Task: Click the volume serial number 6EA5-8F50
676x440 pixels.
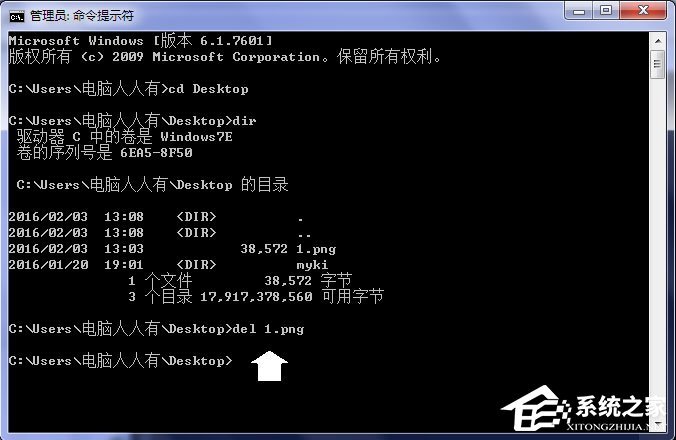Action: 156,153
